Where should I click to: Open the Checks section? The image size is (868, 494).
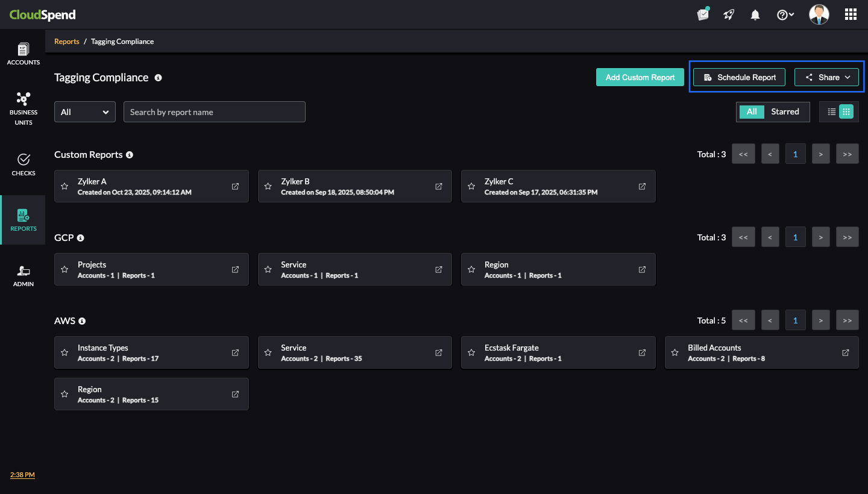click(23, 166)
